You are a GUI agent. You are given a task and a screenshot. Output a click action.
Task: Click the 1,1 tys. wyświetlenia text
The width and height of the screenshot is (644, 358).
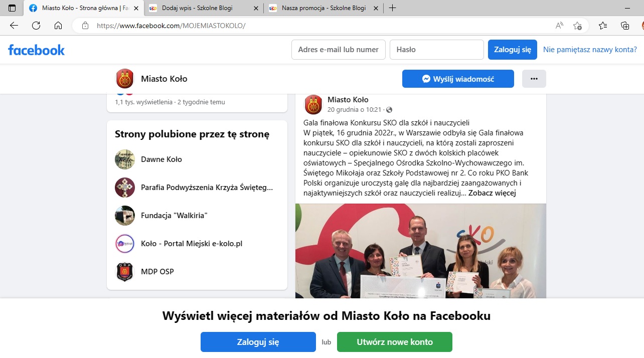(x=144, y=102)
